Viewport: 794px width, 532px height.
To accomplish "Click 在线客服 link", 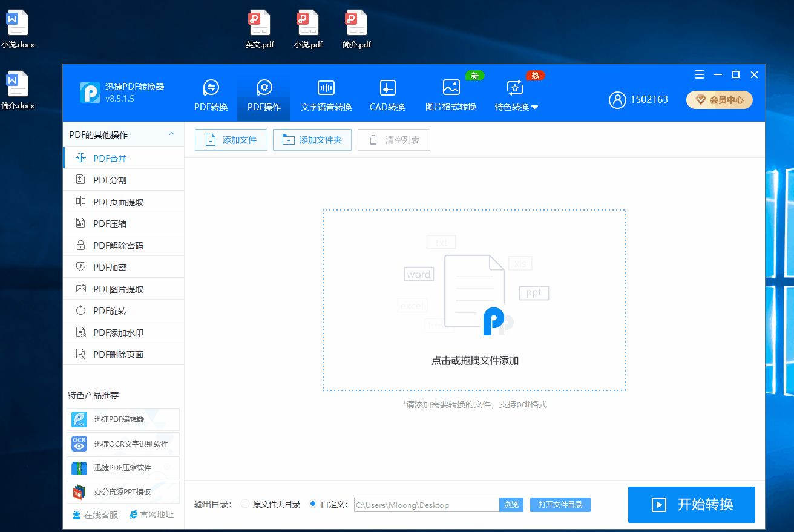I will pyautogui.click(x=95, y=515).
